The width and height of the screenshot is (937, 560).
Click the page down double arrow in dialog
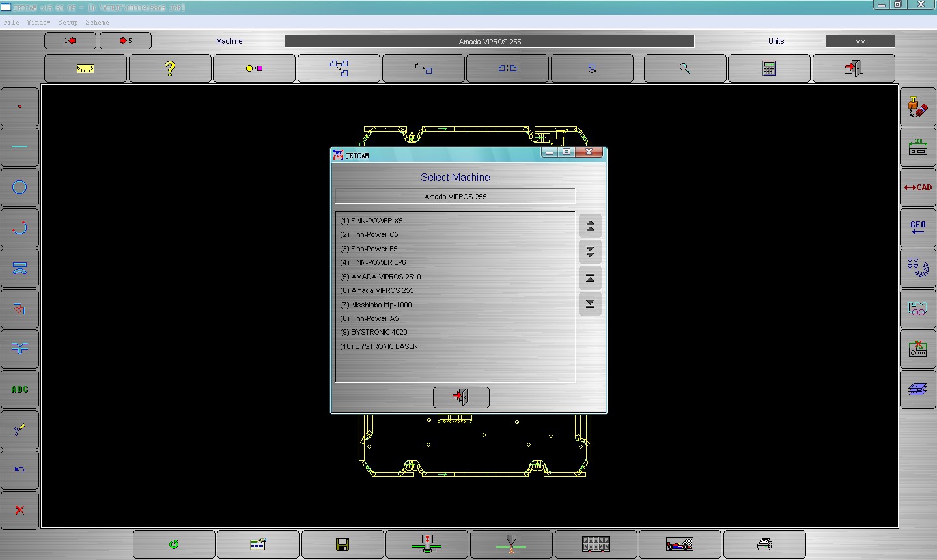[590, 252]
